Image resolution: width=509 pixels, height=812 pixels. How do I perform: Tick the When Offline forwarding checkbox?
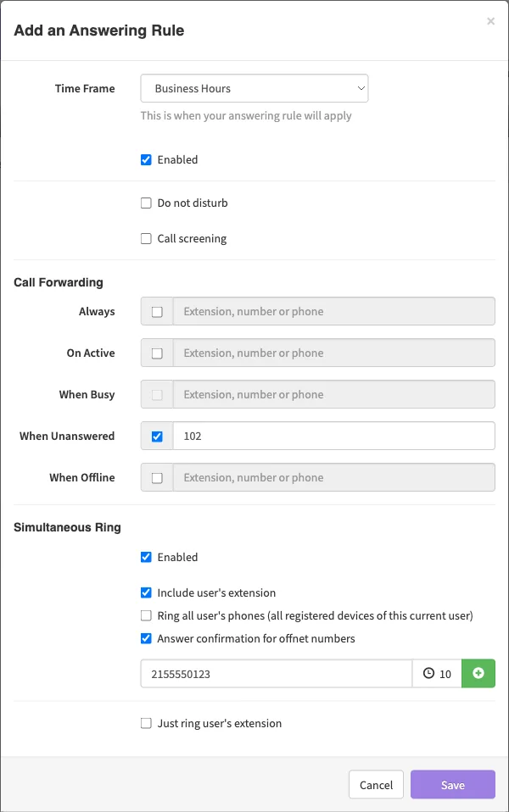(x=157, y=477)
